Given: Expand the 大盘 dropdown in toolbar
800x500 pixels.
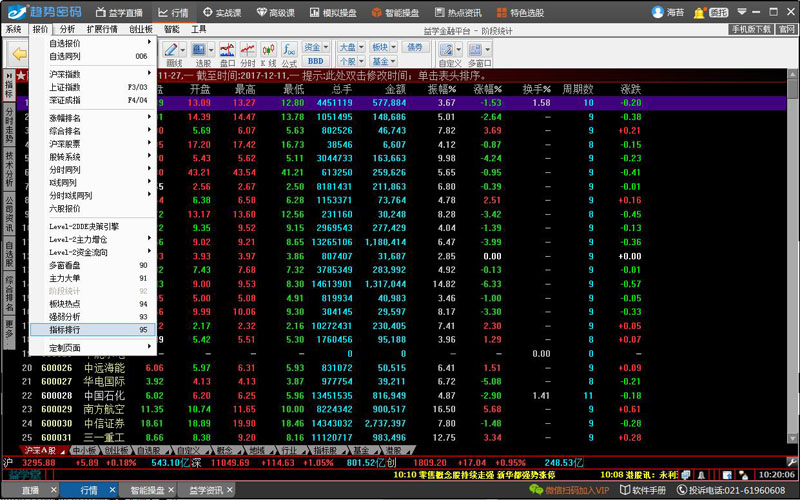Looking at the screenshot, I should pos(349,47).
